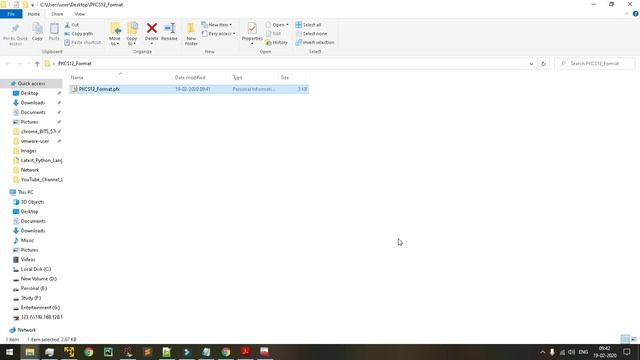Open the vmware-user folder
This screenshot has width=640, height=360.
click(35, 141)
